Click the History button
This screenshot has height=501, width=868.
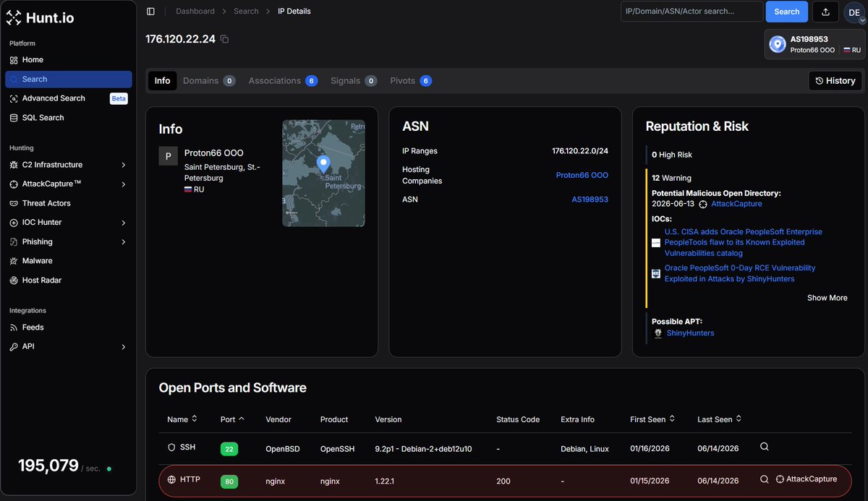coord(835,81)
